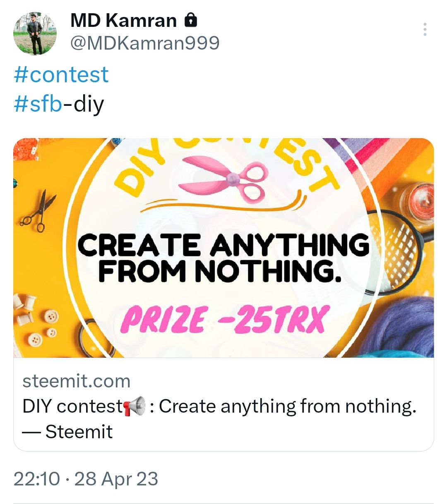
Task: Open MD Kamran's profile picture
Action: 35,34
